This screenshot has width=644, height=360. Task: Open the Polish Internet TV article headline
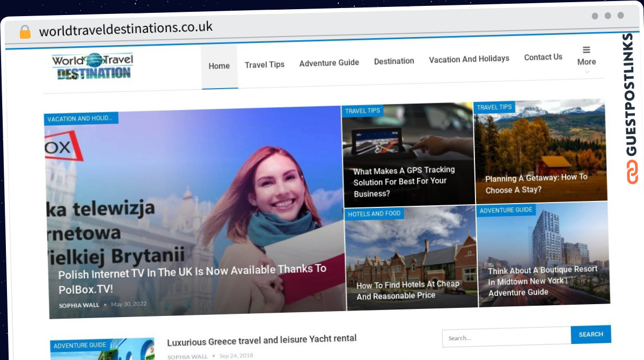[192, 278]
